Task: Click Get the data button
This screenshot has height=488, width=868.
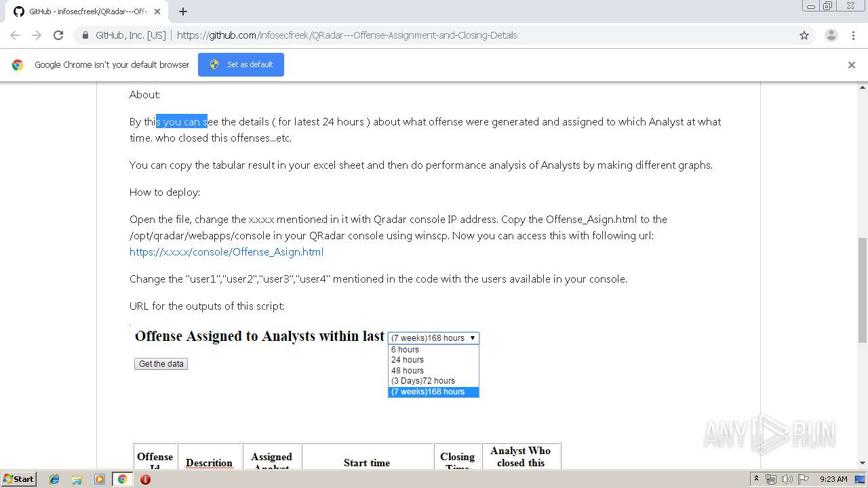Action: coord(161,364)
